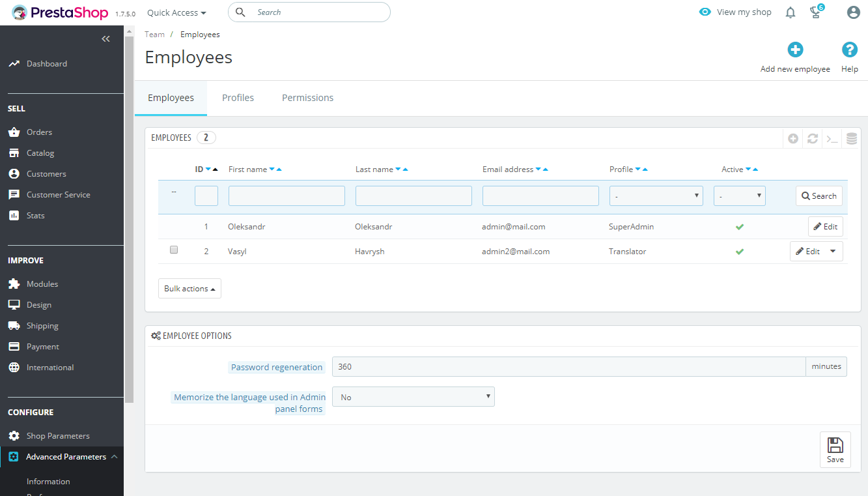Click the Last name filter field

coord(413,196)
